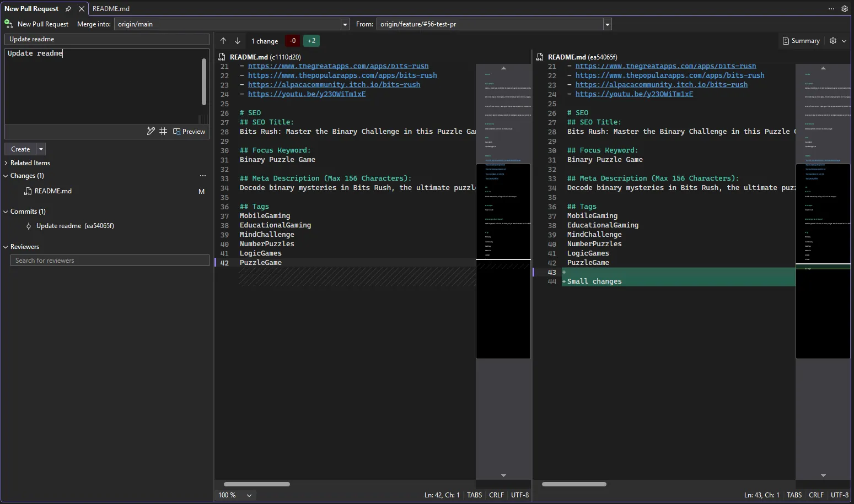Viewport: 854px width, 504px height.
Task: Click the right pane README.md (ea54065f) header
Action: [x=582, y=57]
